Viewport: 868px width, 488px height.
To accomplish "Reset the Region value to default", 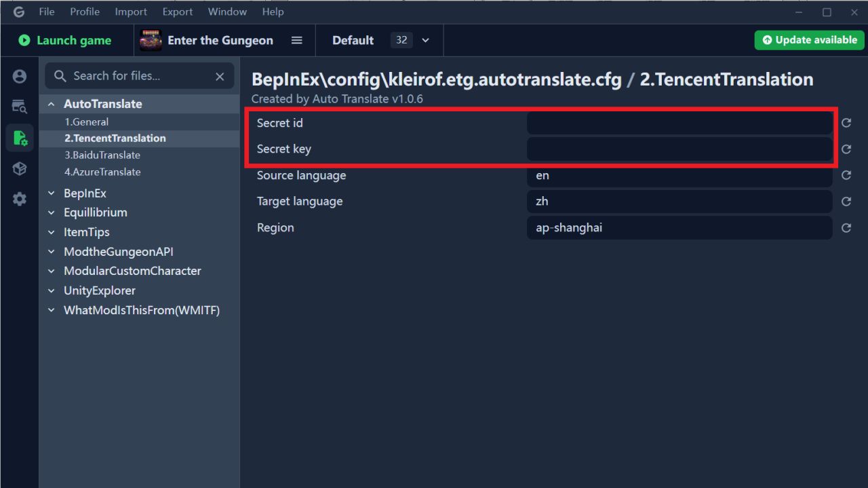I will (x=846, y=228).
